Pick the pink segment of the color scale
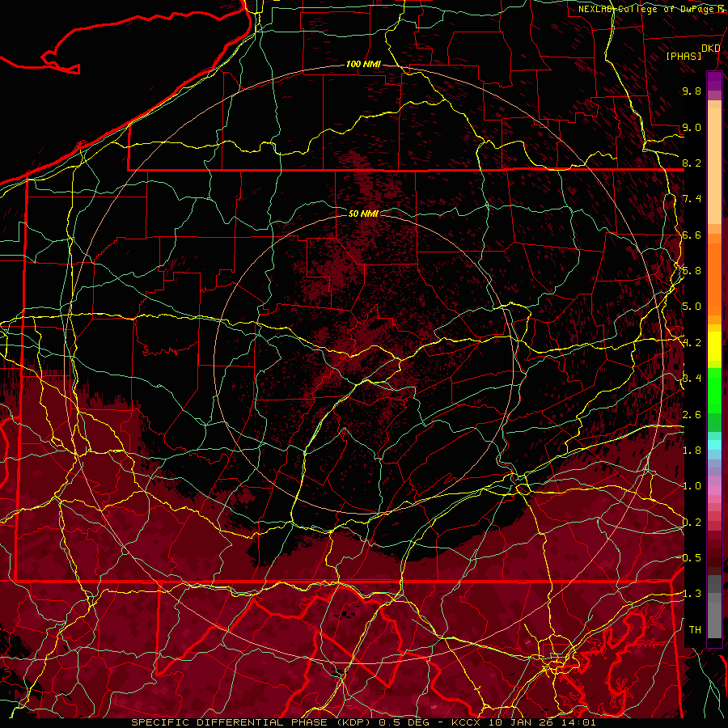728x728 pixels. 714,490
